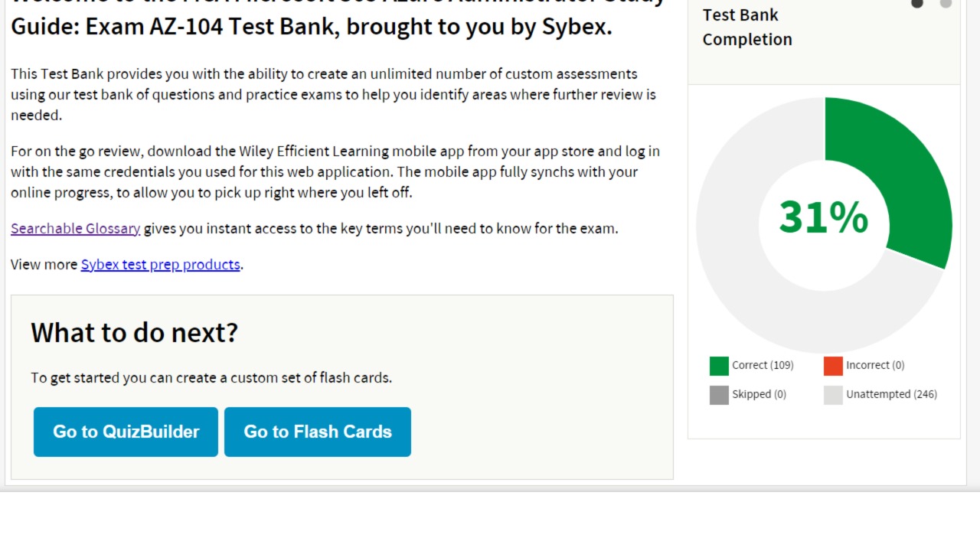
Task: Click the Exam AZ-104 Test Bank welcome heading
Action: 311,26
